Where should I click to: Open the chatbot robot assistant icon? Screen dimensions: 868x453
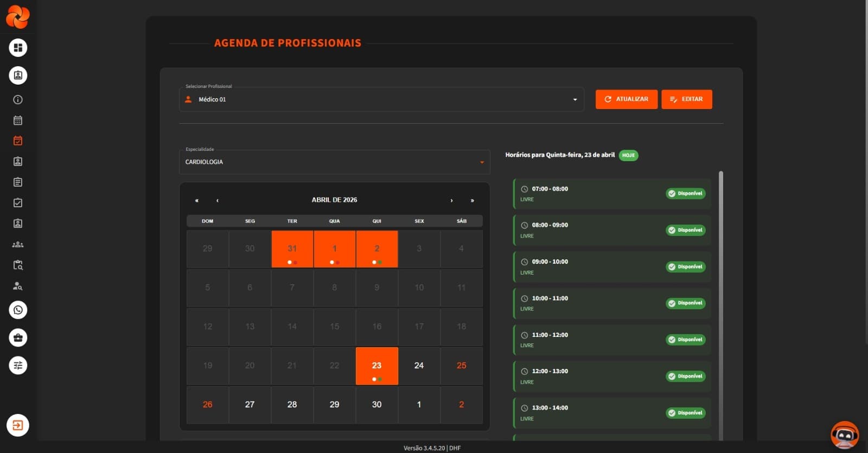845,435
